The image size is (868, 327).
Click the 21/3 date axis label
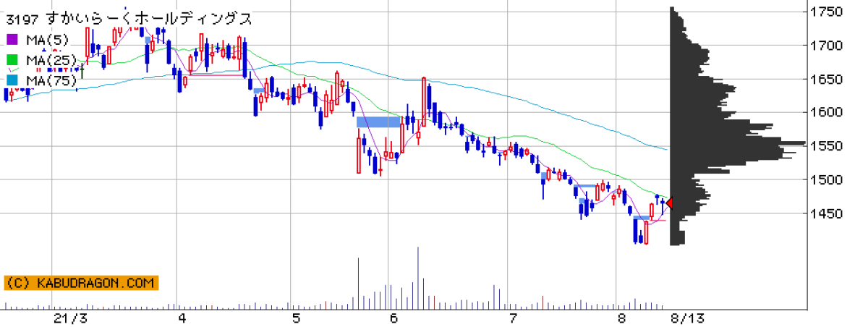click(x=72, y=318)
